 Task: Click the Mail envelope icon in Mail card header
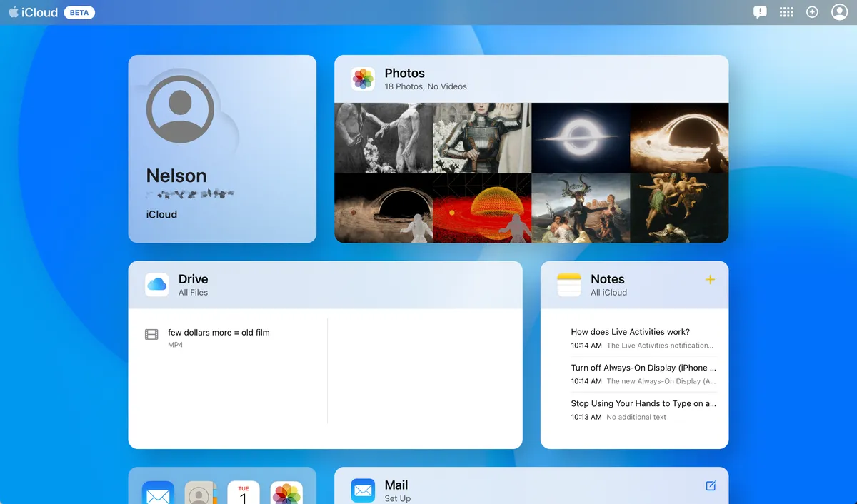363,491
